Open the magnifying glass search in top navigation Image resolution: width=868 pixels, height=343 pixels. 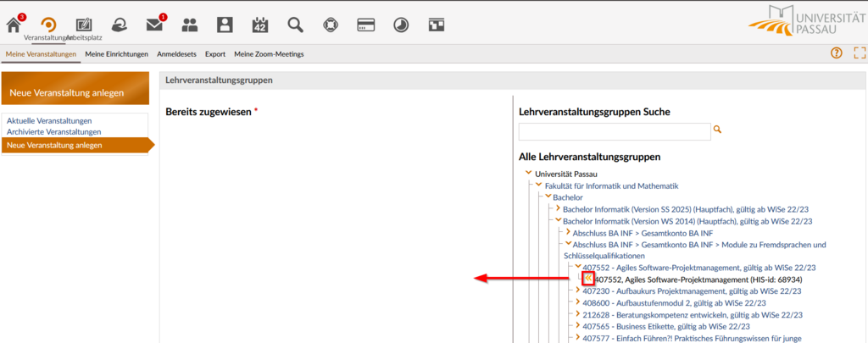point(296,25)
